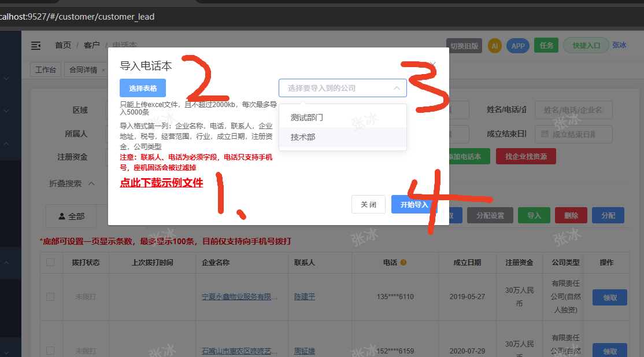This screenshot has width=644, height=357.
Task: Check the row for 宁夏永鑫物业服务有限
Action: point(50,297)
